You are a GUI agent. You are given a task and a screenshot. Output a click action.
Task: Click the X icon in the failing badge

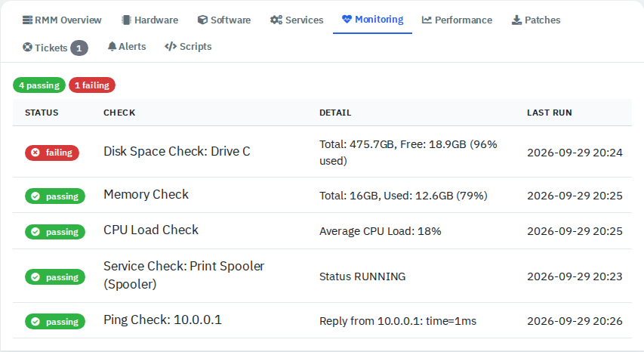35,153
